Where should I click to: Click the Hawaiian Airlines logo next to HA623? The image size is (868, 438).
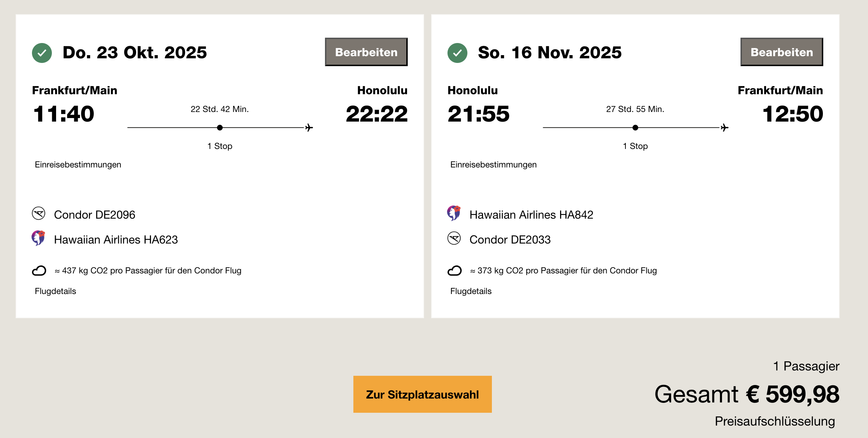click(x=38, y=238)
